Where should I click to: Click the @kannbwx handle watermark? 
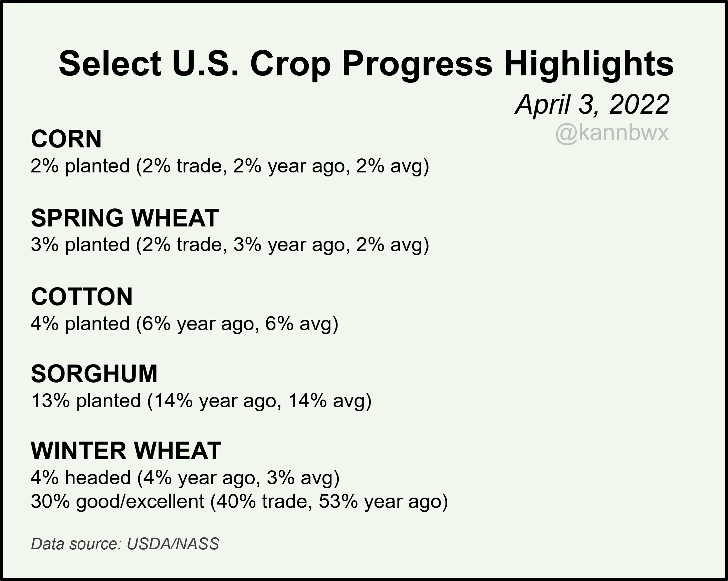[612, 133]
